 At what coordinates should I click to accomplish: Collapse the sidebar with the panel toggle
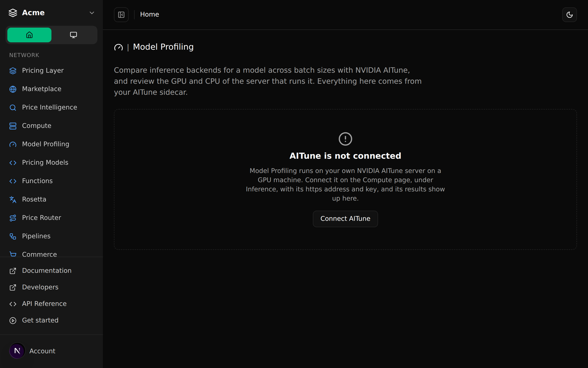(121, 14)
